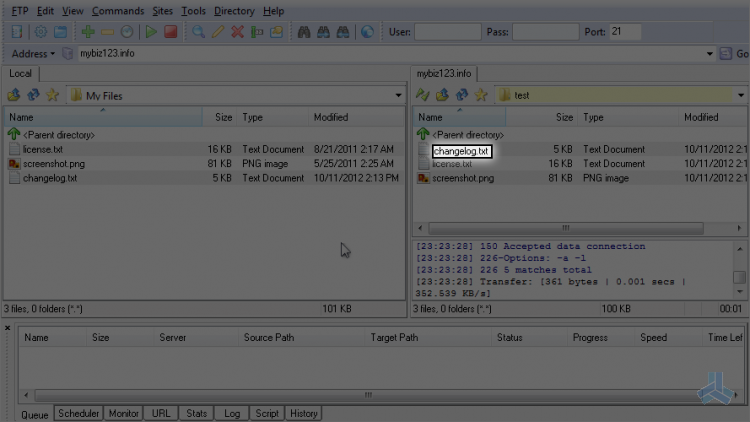Viewport: 750px width, 422px height.
Task: Click the pencil Edit icon in toolbar
Action: (218, 32)
